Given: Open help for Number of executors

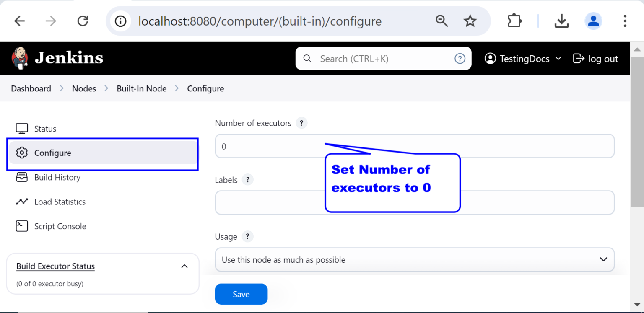Looking at the screenshot, I should coord(301,123).
